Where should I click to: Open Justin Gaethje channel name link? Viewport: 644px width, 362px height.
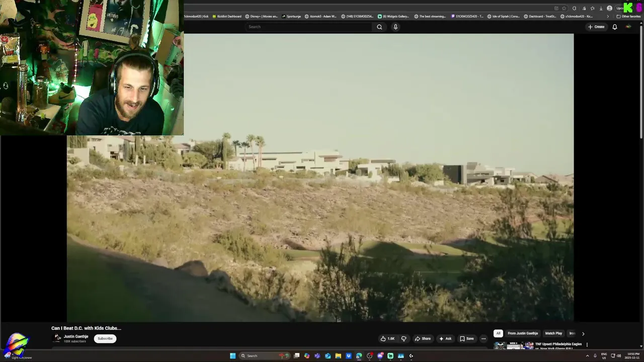click(76, 336)
